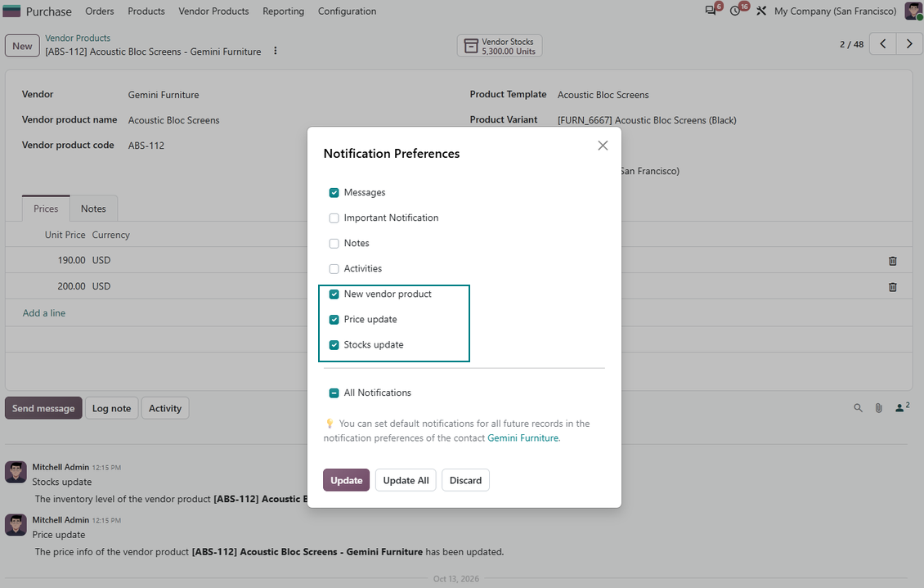Image resolution: width=924 pixels, height=588 pixels.
Task: Edit Vendor product code ABS-112
Action: click(x=146, y=146)
